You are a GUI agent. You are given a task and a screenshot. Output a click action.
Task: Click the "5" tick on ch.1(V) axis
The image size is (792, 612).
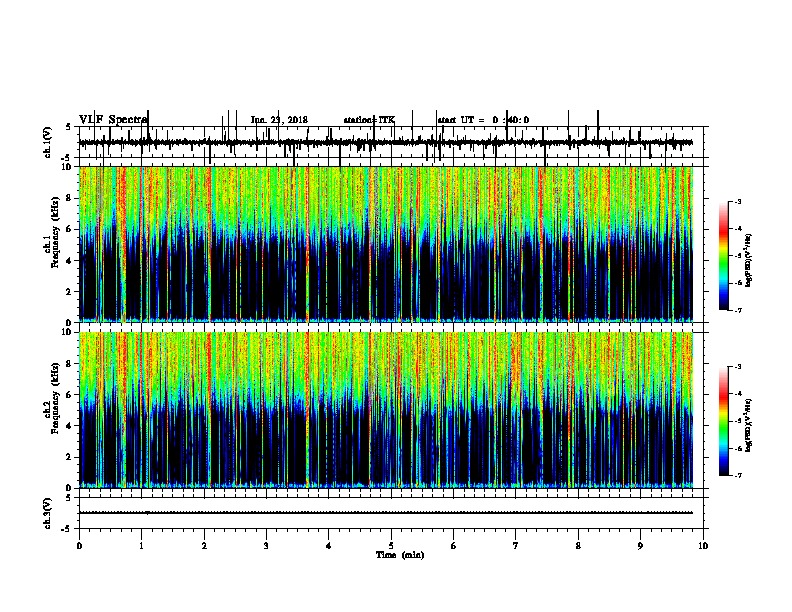(x=69, y=127)
